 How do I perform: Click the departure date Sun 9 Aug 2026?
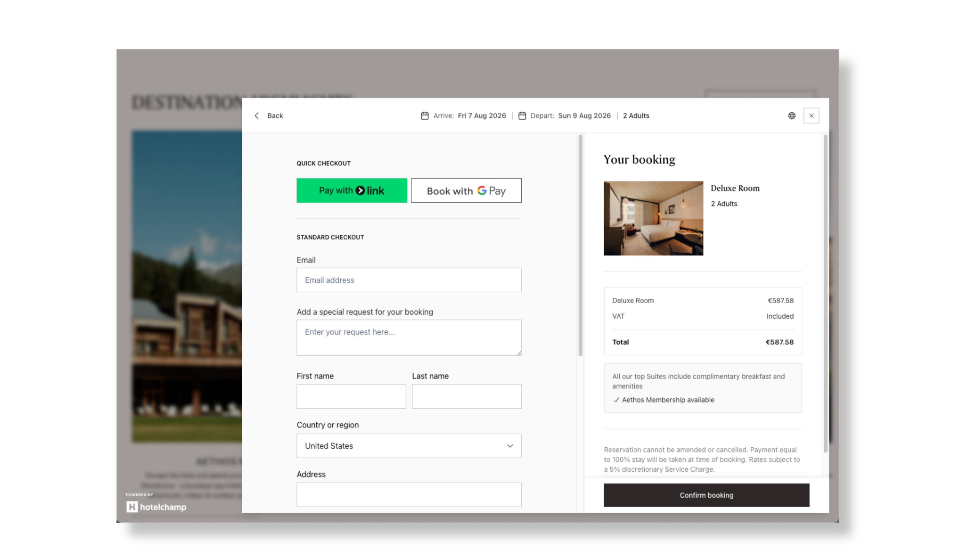tap(584, 116)
